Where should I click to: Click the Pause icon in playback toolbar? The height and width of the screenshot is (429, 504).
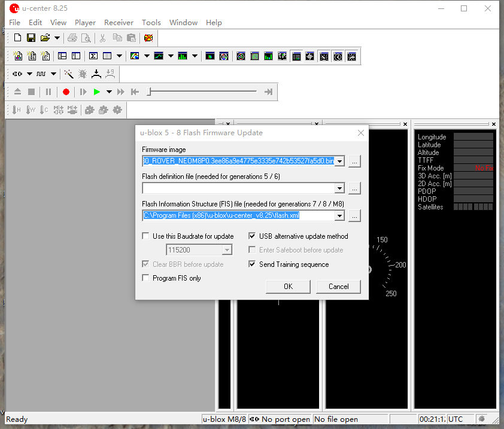(x=48, y=92)
